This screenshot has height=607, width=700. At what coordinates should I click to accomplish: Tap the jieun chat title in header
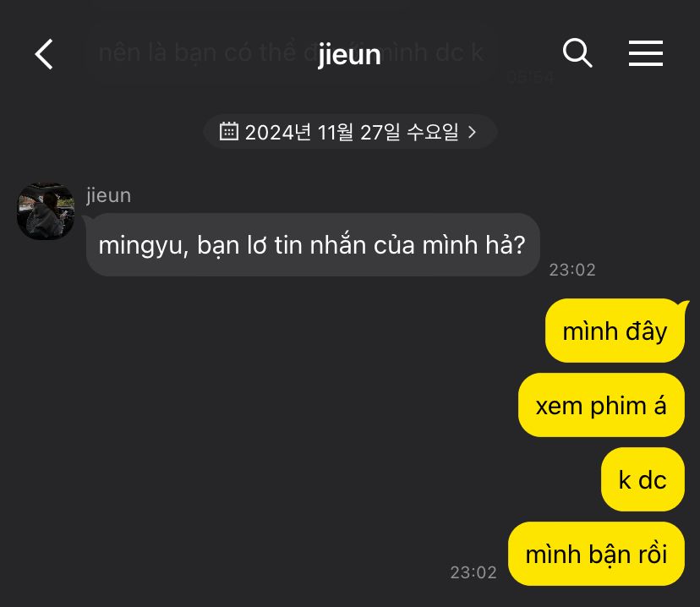tap(349, 55)
